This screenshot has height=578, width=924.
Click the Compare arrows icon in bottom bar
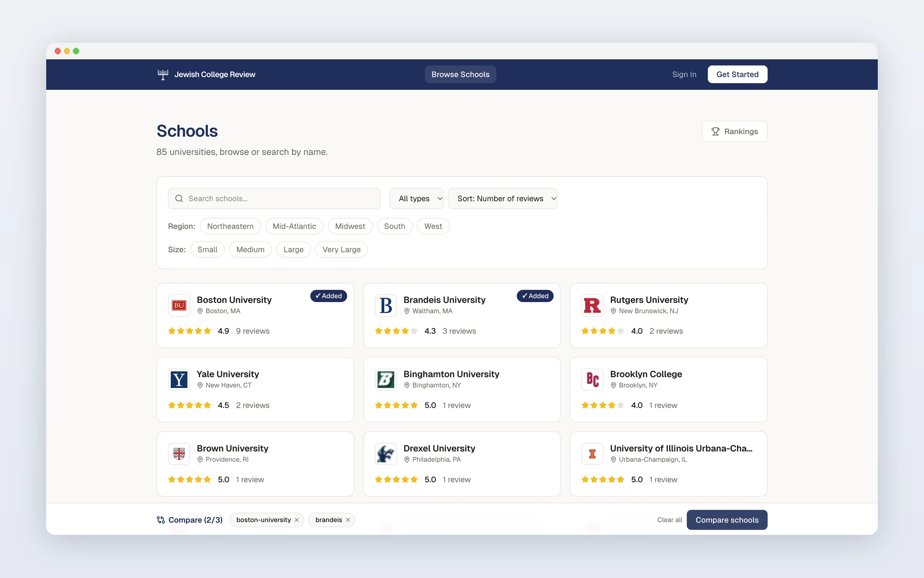[x=161, y=520]
